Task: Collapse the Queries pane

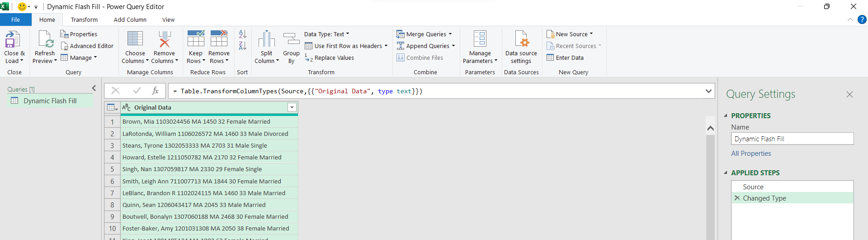Action: click(94, 88)
